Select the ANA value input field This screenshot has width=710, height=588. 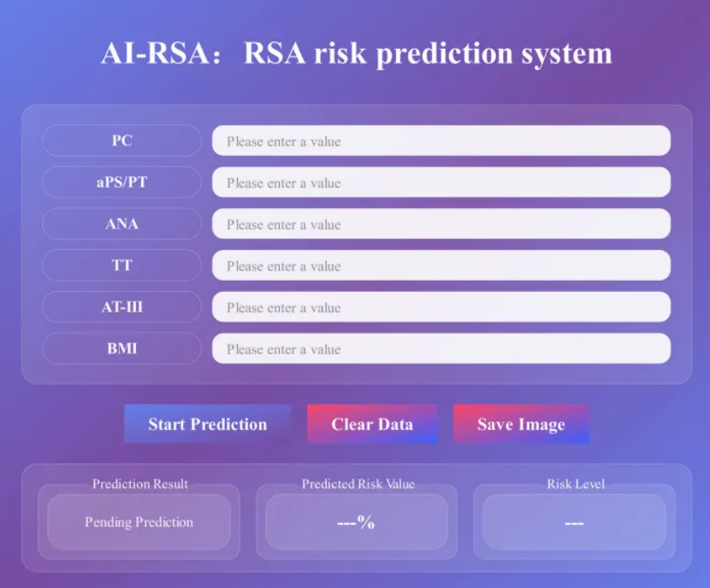pyautogui.click(x=441, y=224)
